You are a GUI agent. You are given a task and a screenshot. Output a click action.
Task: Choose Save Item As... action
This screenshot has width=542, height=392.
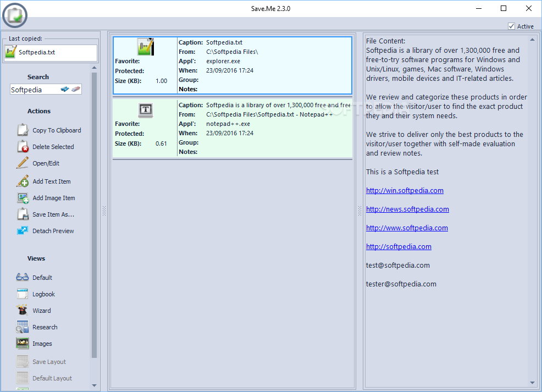point(53,214)
